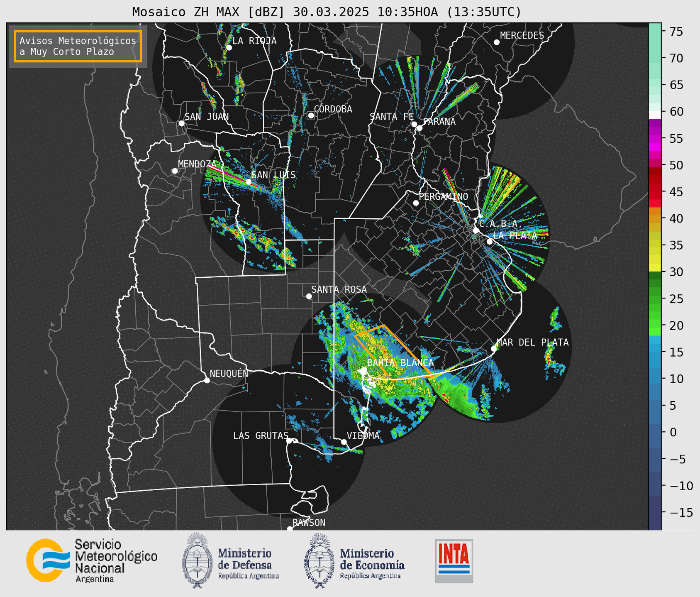Click the "CÓRDOBA" city label
The image size is (700, 597).
click(333, 109)
